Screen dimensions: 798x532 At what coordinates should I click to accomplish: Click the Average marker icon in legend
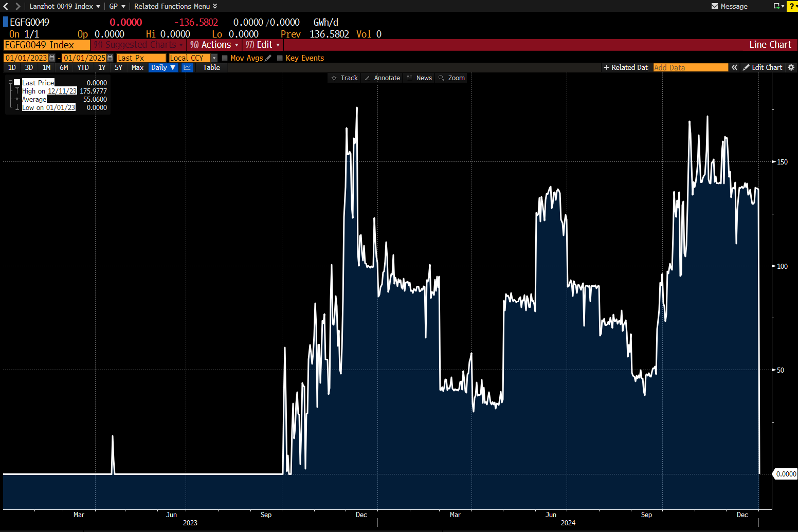17,99
